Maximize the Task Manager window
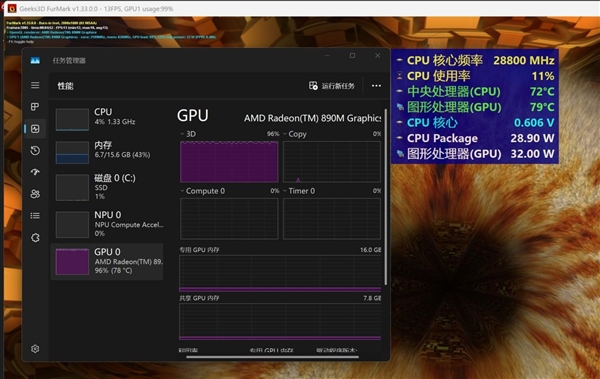The height and width of the screenshot is (379, 600). [352, 56]
